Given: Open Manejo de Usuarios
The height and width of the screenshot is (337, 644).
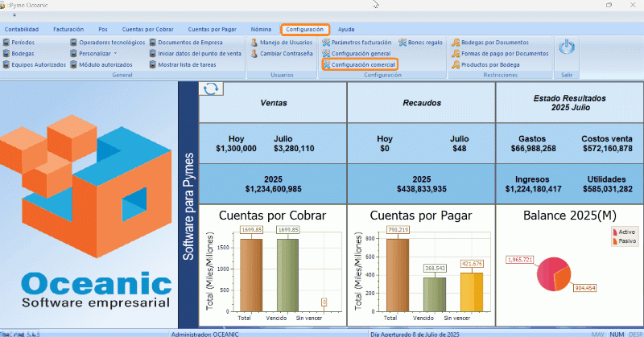Looking at the screenshot, I should pos(284,42).
